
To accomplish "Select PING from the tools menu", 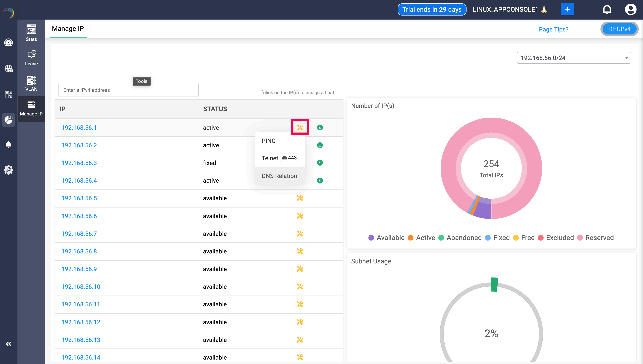I will pos(269,141).
